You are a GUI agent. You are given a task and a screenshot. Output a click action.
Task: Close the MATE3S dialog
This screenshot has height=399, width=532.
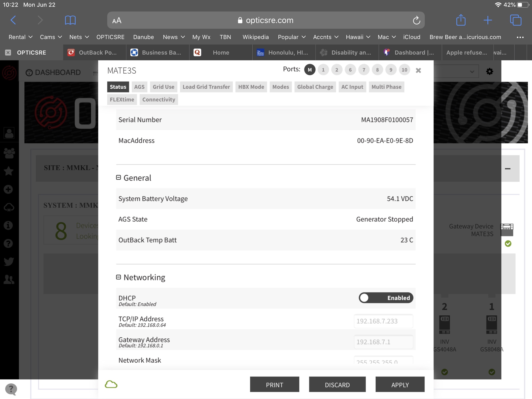point(418,70)
